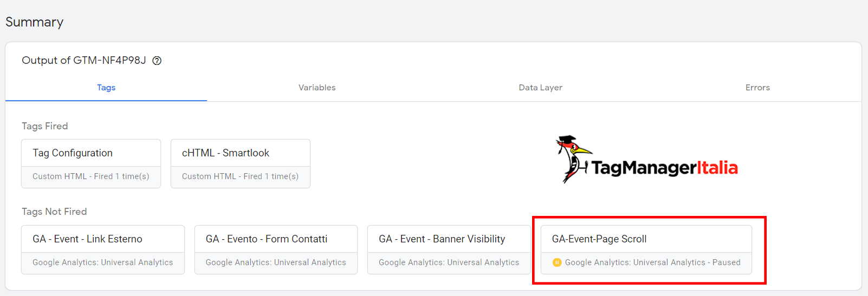
Task: Open the Tag Configuration fired tag card
Action: 91,164
